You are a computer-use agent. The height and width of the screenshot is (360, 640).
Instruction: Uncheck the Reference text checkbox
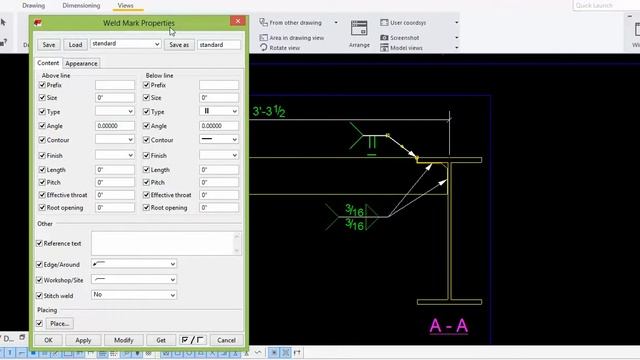[39, 243]
